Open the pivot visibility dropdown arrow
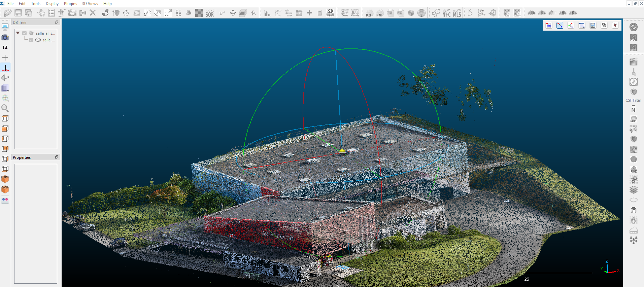The width and height of the screenshot is (644, 287). [x=8, y=101]
